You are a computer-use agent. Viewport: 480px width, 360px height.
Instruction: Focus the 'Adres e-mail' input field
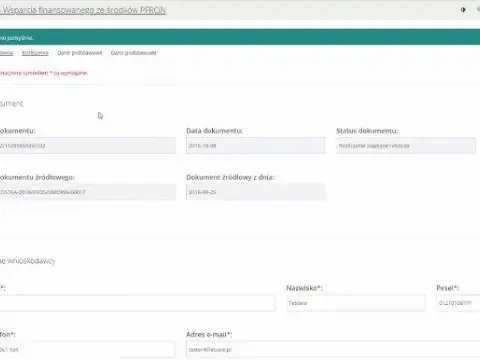[333, 350]
